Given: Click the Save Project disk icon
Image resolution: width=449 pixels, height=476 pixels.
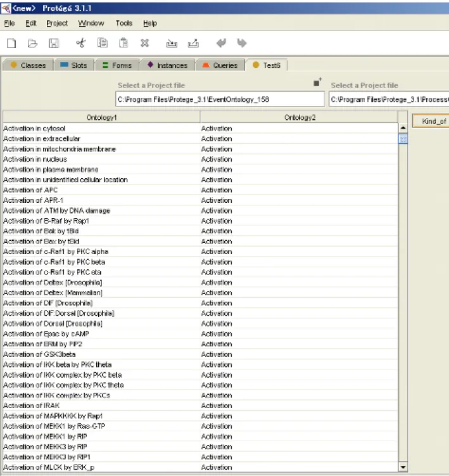Looking at the screenshot, I should (x=53, y=43).
